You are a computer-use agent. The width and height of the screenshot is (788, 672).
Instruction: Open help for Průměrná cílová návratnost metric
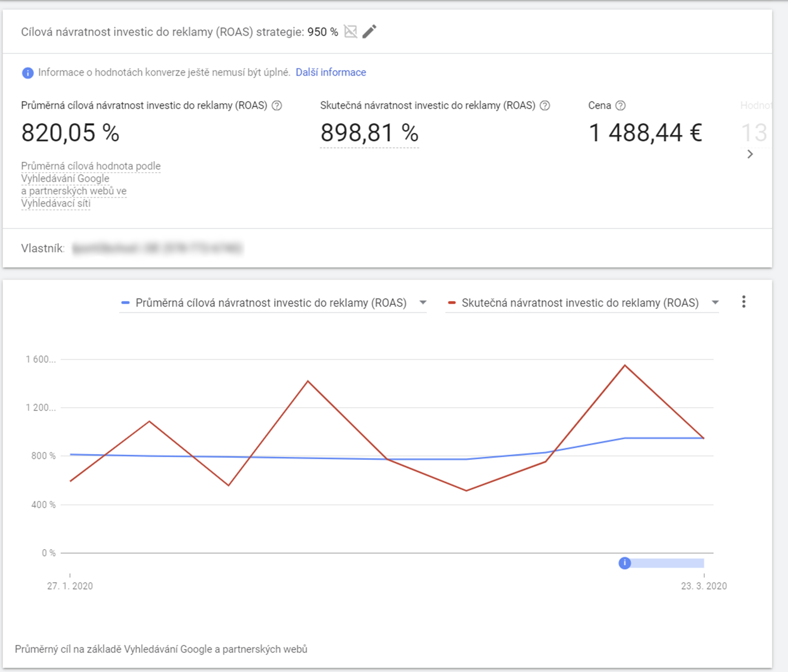[277, 105]
